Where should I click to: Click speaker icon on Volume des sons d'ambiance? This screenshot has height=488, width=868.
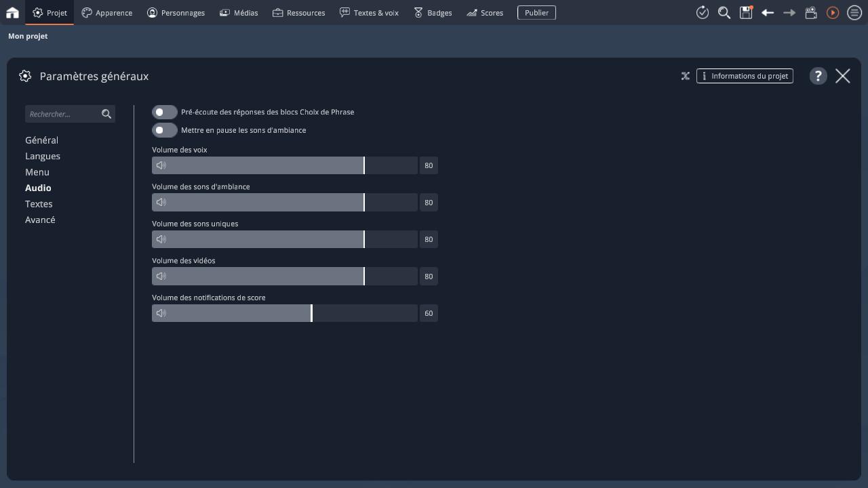pos(161,202)
